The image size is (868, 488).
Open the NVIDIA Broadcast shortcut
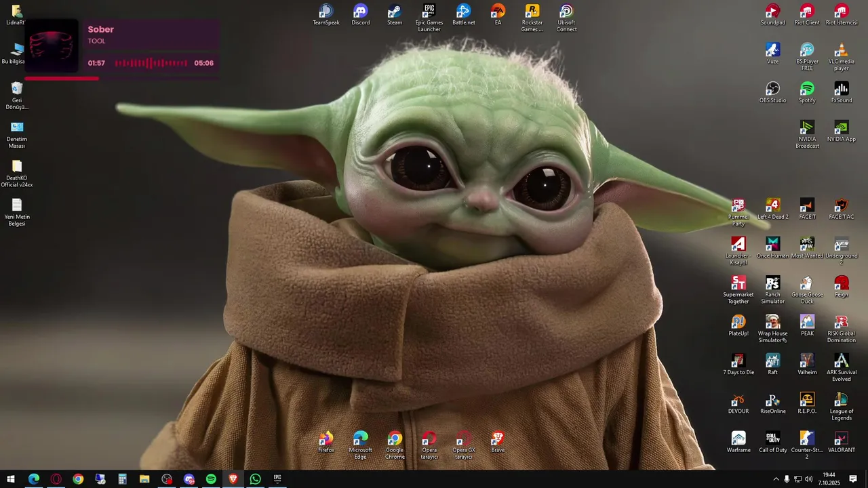[x=807, y=134]
